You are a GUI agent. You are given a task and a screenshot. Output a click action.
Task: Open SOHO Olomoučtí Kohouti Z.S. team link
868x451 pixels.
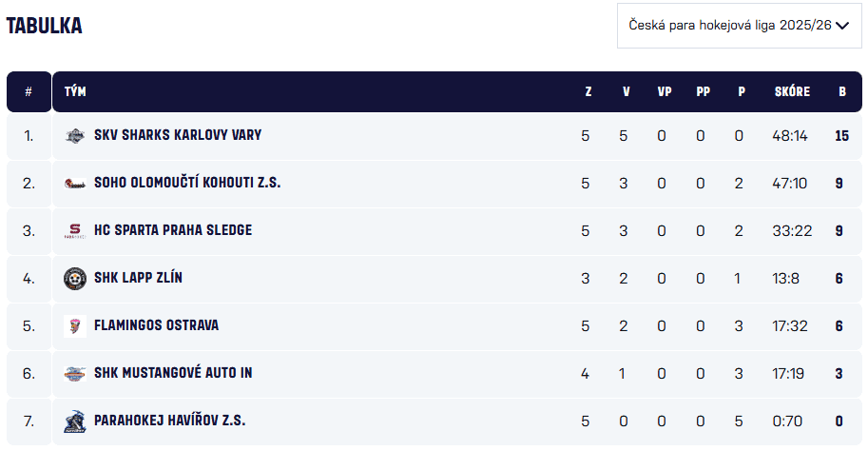(x=187, y=183)
